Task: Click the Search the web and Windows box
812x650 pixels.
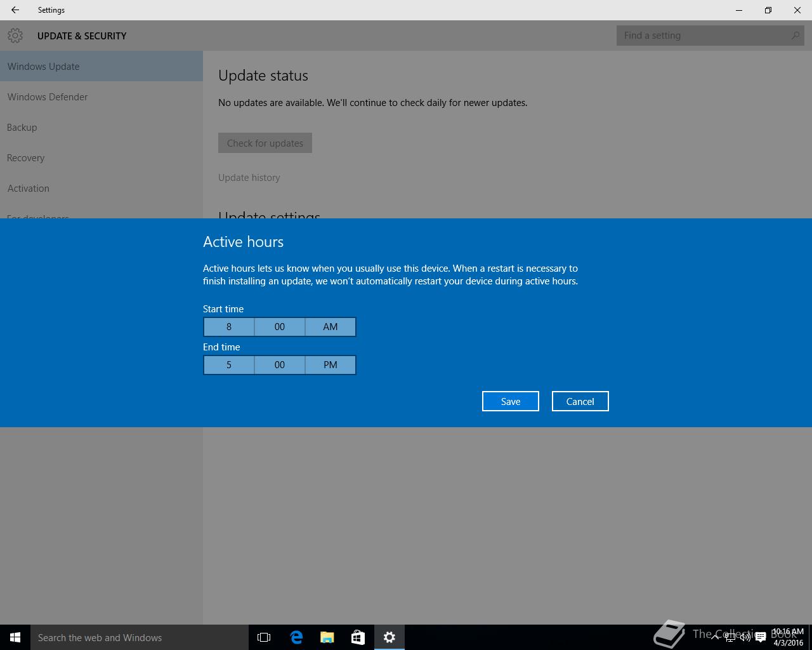Action: point(140,637)
